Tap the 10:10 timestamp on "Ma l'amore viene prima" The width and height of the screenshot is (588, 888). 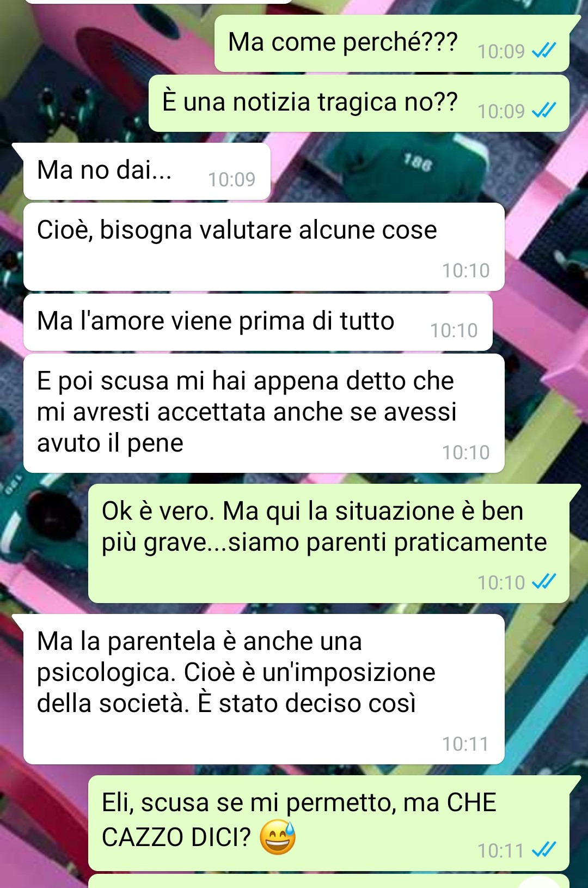click(x=454, y=330)
